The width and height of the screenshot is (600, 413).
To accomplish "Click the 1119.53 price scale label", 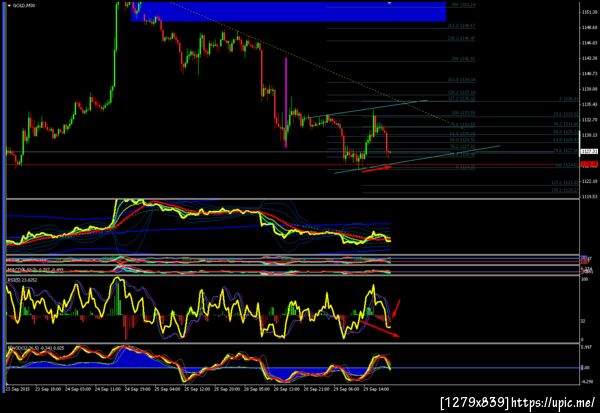I will 590,196.
